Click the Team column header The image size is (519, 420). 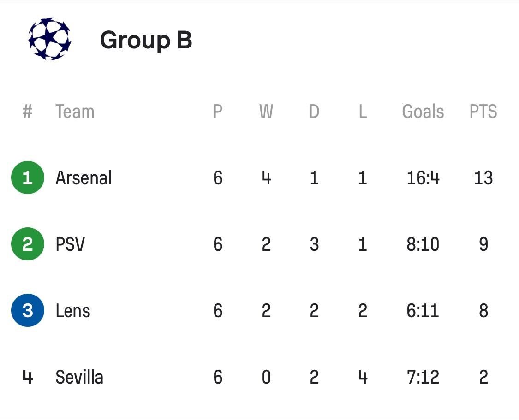point(75,112)
